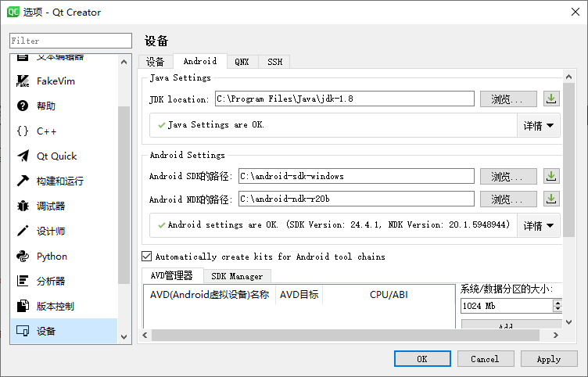Image resolution: width=588 pixels, height=377 pixels.
Task: Click category list scroll-down arrow
Action: [x=124, y=337]
